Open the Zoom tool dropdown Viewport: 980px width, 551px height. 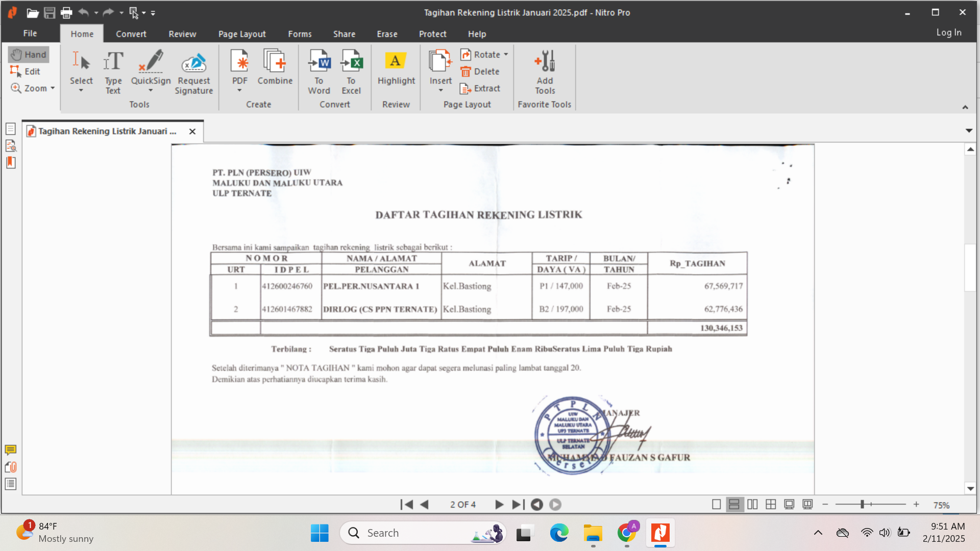coord(53,88)
